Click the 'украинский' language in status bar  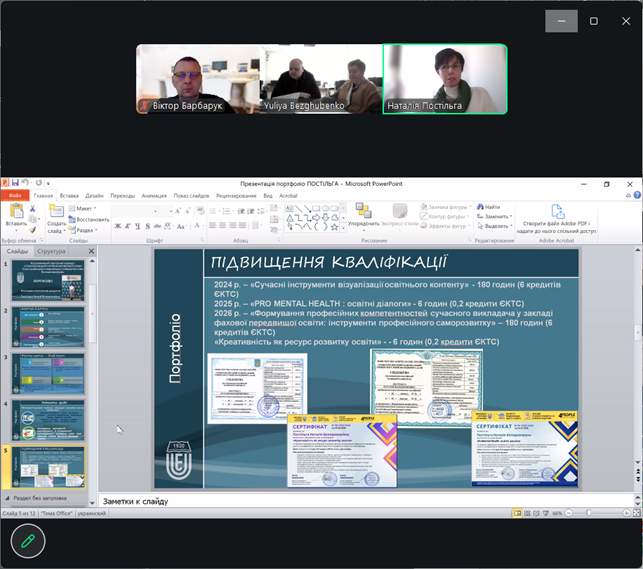[x=92, y=513]
